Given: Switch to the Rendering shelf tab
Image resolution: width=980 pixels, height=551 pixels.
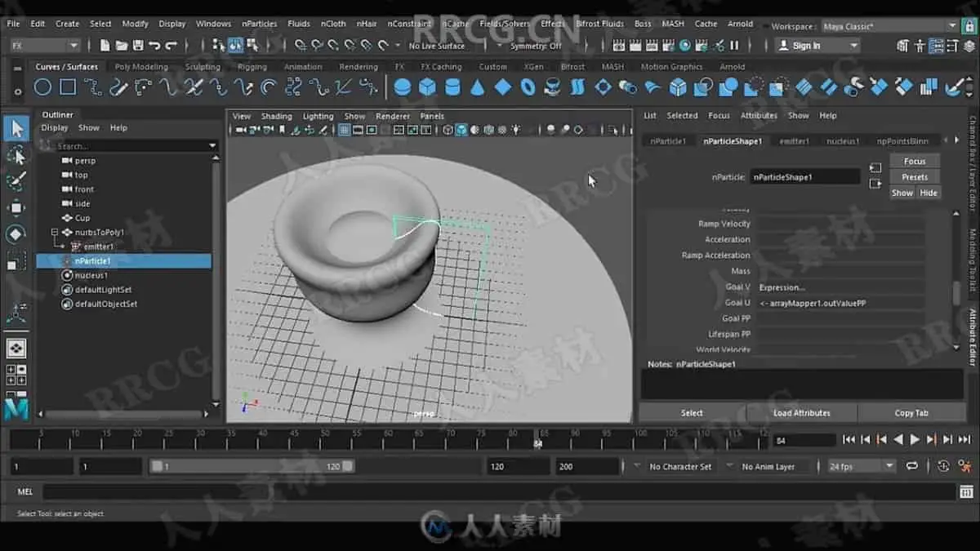Looking at the screenshot, I should (x=359, y=67).
